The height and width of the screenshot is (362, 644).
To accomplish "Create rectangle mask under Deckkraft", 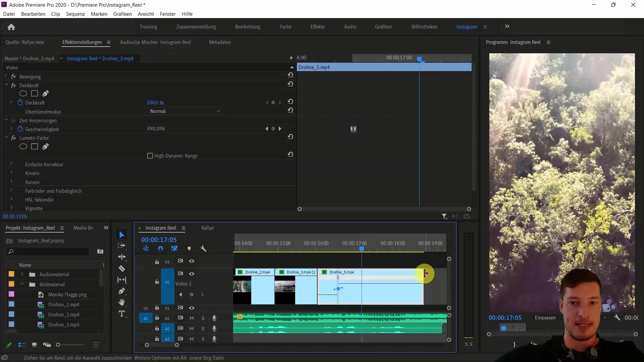I will [35, 94].
